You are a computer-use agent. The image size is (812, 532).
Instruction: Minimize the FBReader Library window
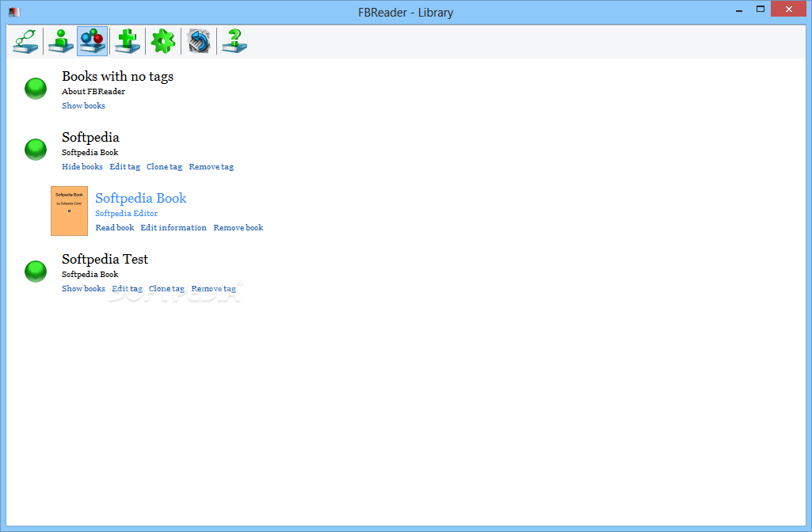739,9
